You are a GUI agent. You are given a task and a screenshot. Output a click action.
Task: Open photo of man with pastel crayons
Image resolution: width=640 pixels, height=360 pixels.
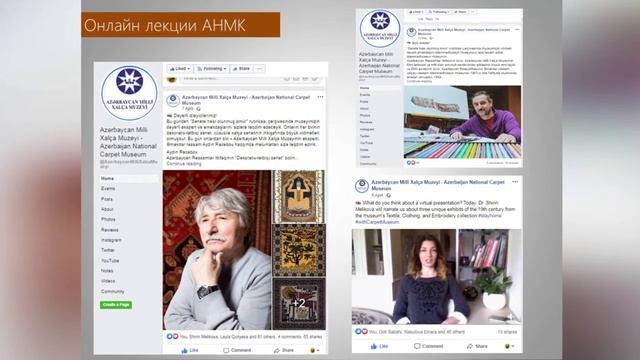pyautogui.click(x=462, y=122)
